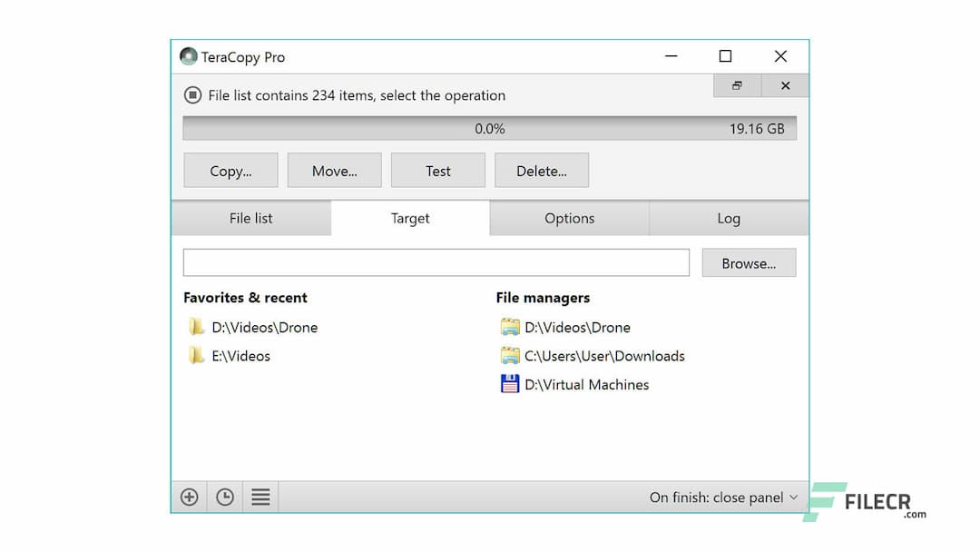980x552 pixels.
Task: Switch to the Options tab
Action: (x=569, y=218)
